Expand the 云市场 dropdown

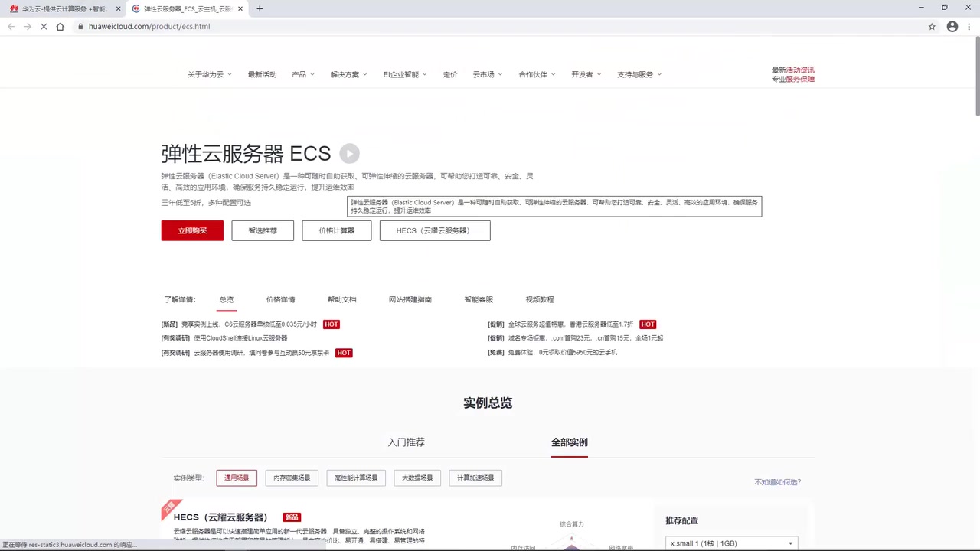(x=487, y=74)
